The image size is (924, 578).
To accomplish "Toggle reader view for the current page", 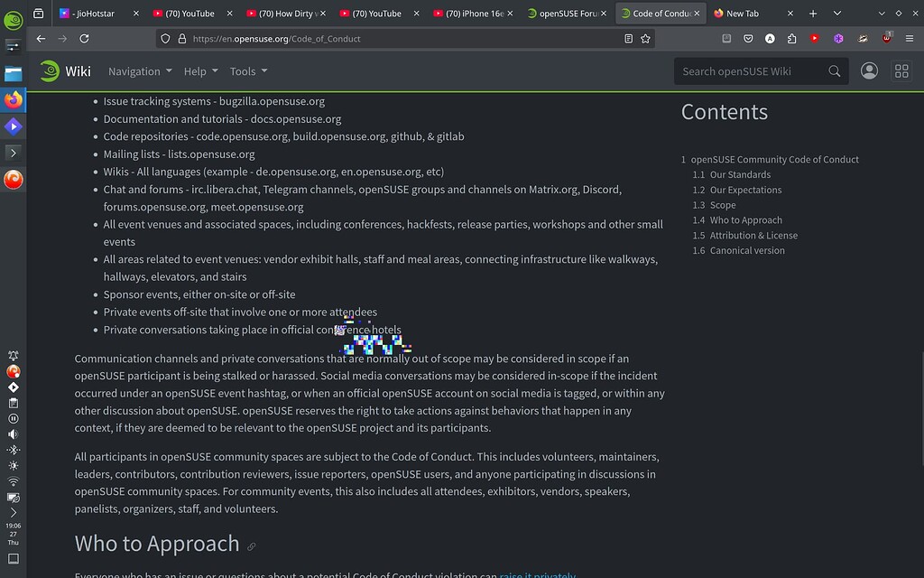I will [x=629, y=39].
